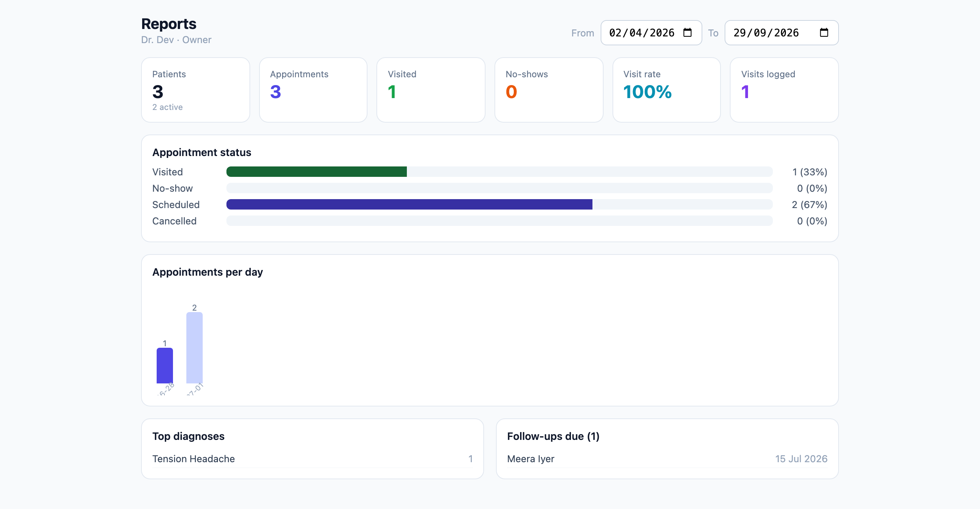Image resolution: width=980 pixels, height=509 pixels.
Task: Click the 15 Jul 2026 follow-up date
Action: pyautogui.click(x=801, y=459)
